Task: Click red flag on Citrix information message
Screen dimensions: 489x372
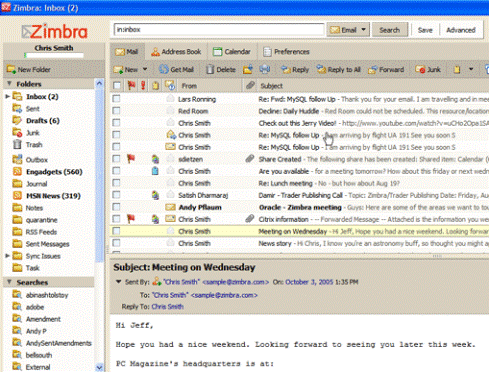Action: point(131,219)
